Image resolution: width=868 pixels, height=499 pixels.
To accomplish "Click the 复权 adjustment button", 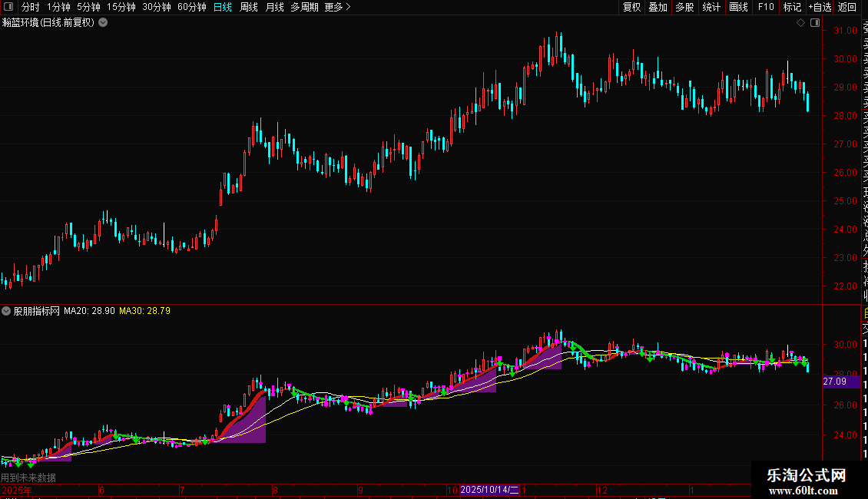I will [631, 7].
